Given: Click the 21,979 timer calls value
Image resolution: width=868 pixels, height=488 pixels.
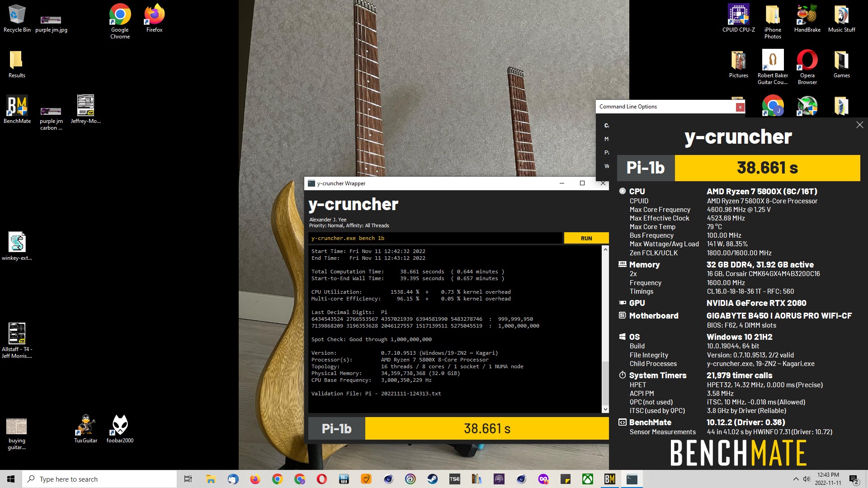Looking at the screenshot, I should 739,375.
